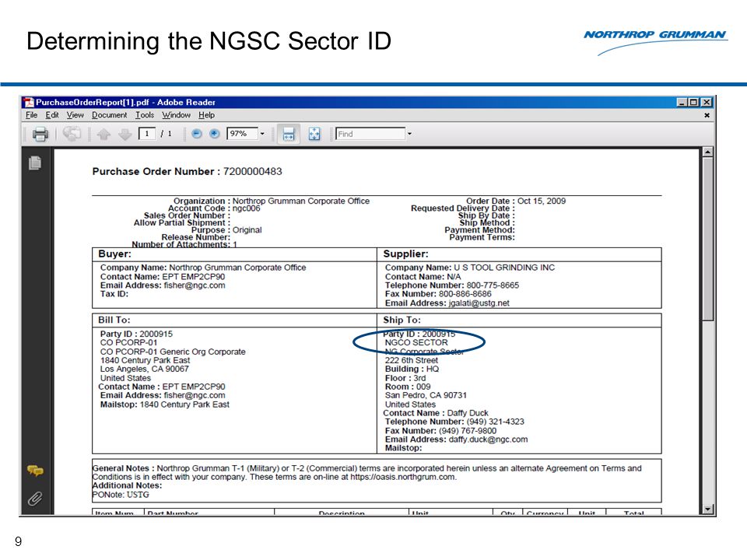Click the Ship To section heading
This screenshot has height=560, width=747.
point(402,320)
